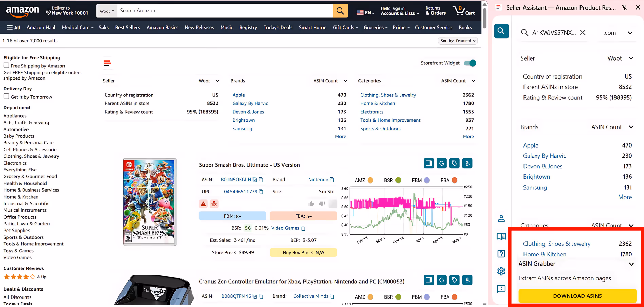Screen dimensions: 644x307
Task: Open Today's Deals nav item
Action: [278, 28]
